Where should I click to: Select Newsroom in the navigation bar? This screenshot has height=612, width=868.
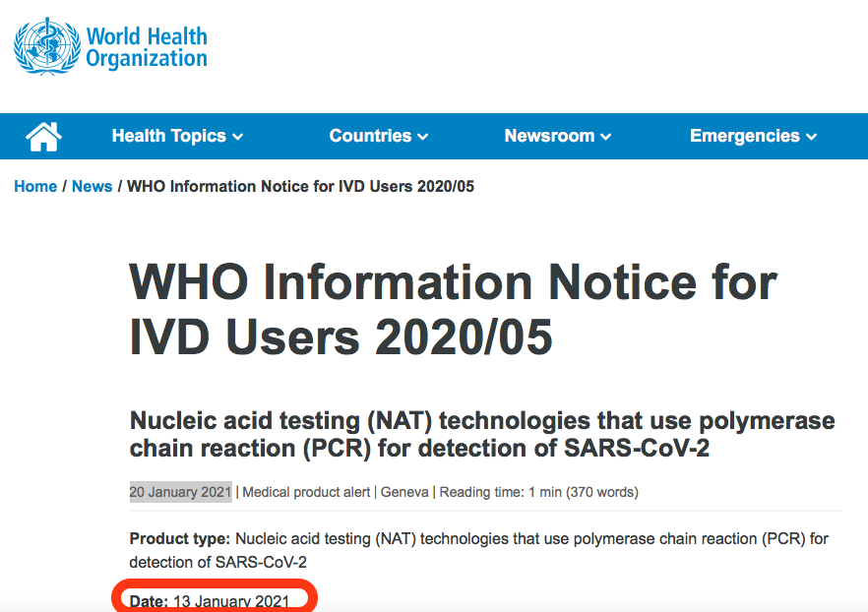550,136
